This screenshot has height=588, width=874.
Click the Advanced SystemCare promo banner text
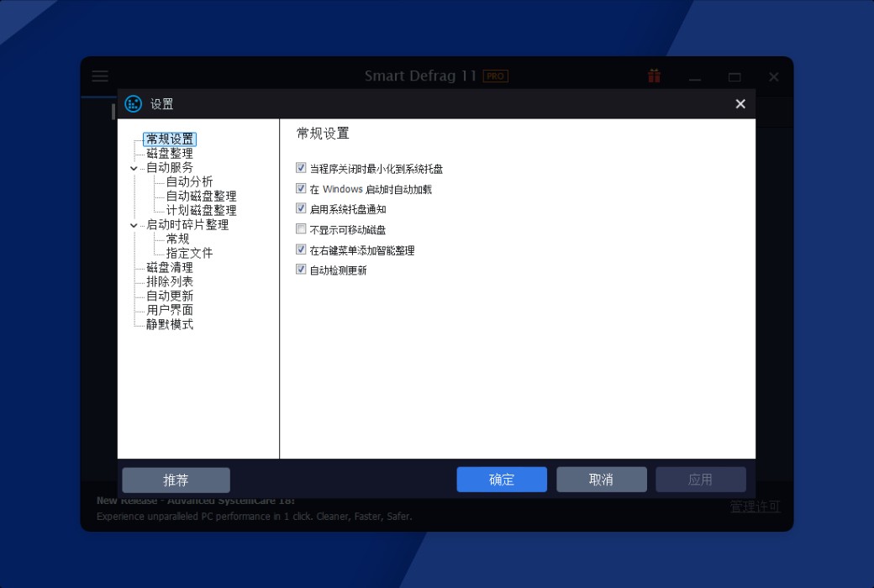(x=254, y=509)
